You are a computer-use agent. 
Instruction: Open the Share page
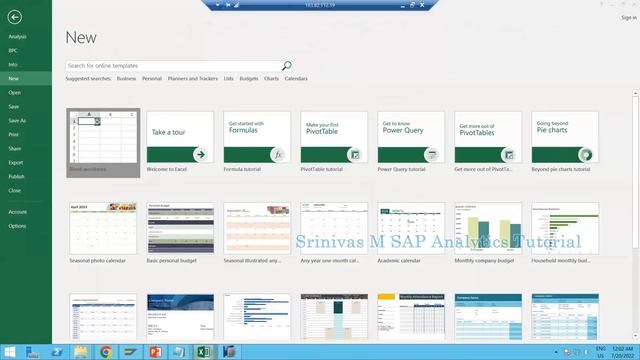click(x=14, y=149)
